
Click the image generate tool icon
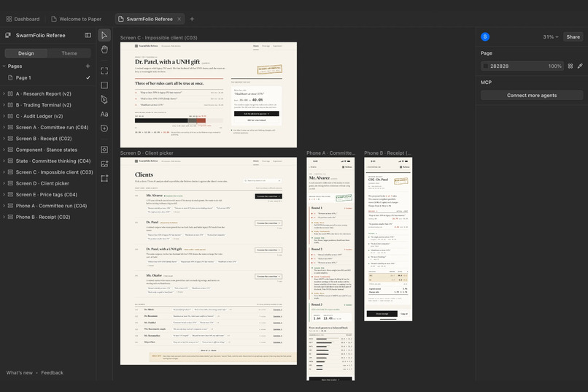pyautogui.click(x=104, y=164)
